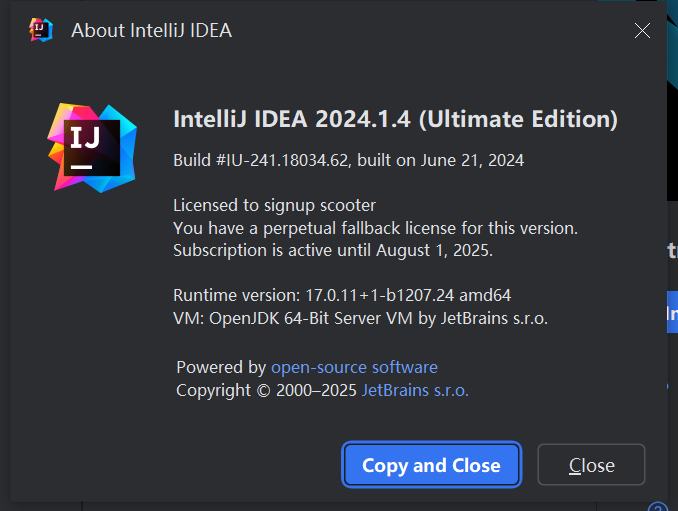Click the large IntelliJ IDEA logo
The image size is (678, 511).
pyautogui.click(x=93, y=146)
